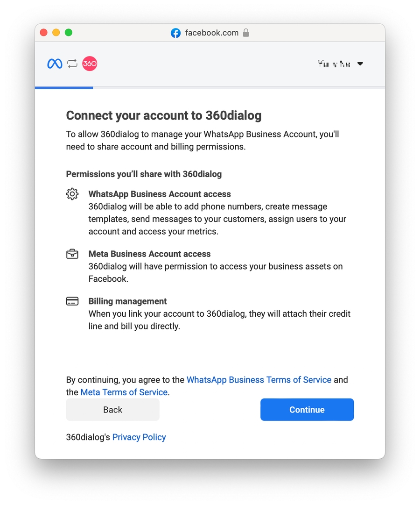Click the swap arrows icon

72,64
